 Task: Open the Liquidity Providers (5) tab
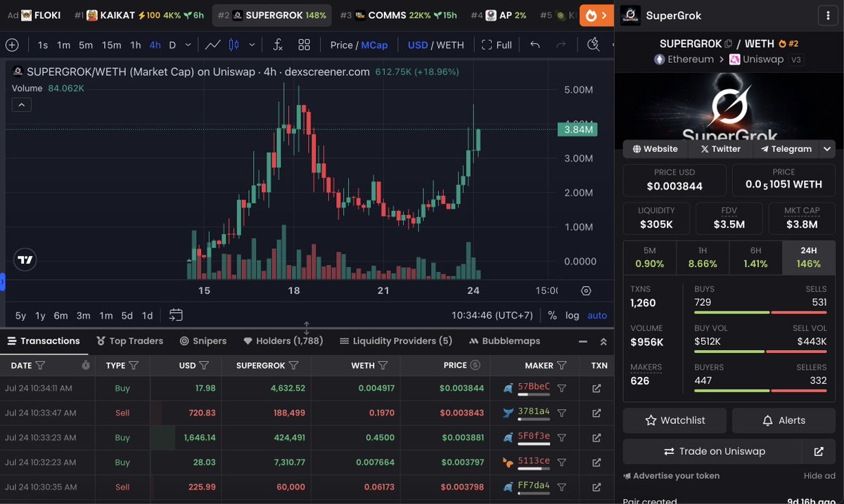click(396, 341)
